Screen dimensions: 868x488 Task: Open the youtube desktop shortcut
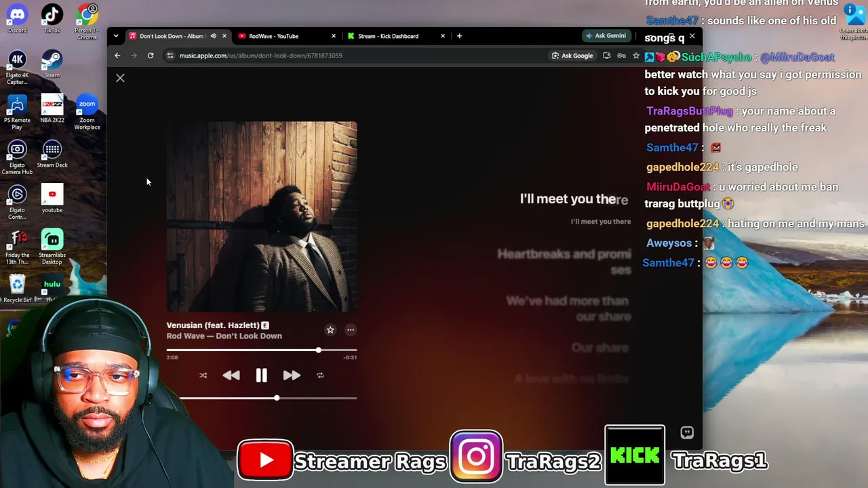52,199
